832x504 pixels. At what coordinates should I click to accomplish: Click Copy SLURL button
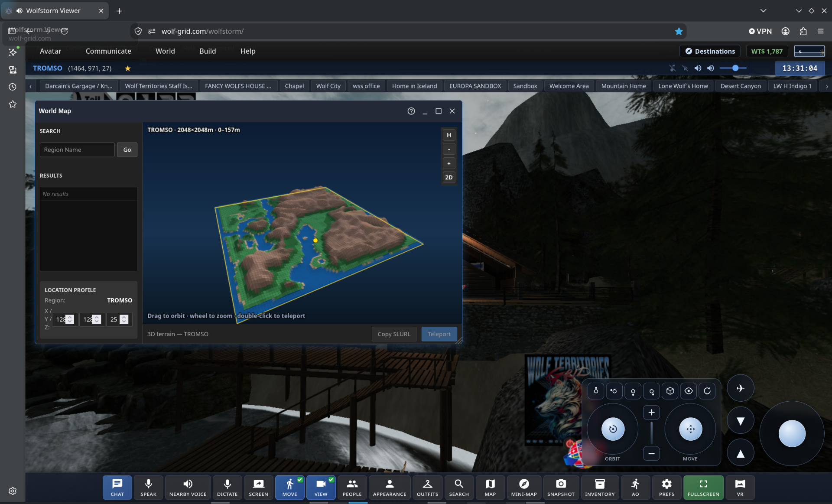[394, 334]
